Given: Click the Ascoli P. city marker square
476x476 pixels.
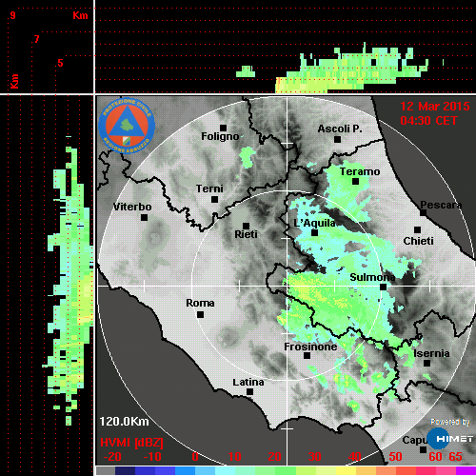Looking at the screenshot, I should [x=337, y=139].
